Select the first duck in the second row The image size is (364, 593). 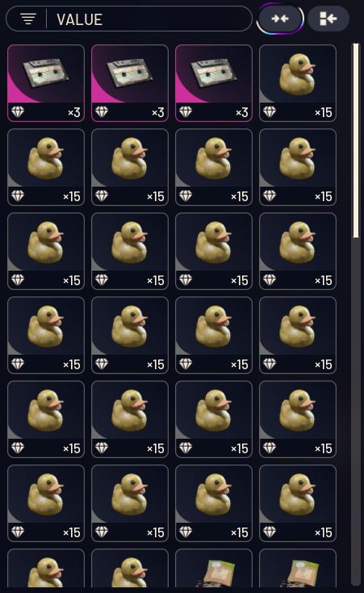46,167
